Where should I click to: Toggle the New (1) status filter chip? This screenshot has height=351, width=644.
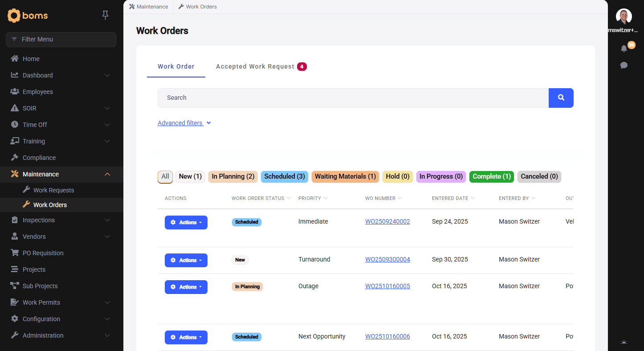tap(190, 176)
